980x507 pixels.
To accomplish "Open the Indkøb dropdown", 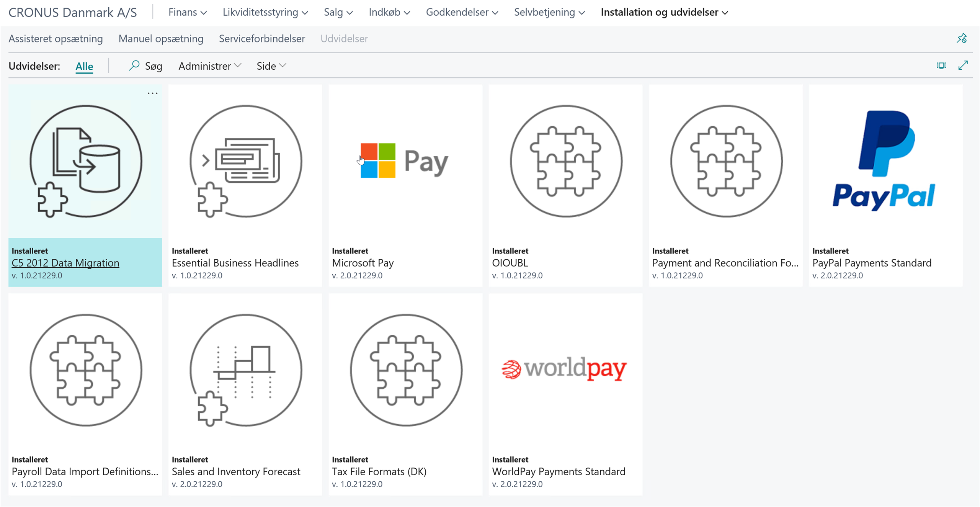I will [389, 12].
